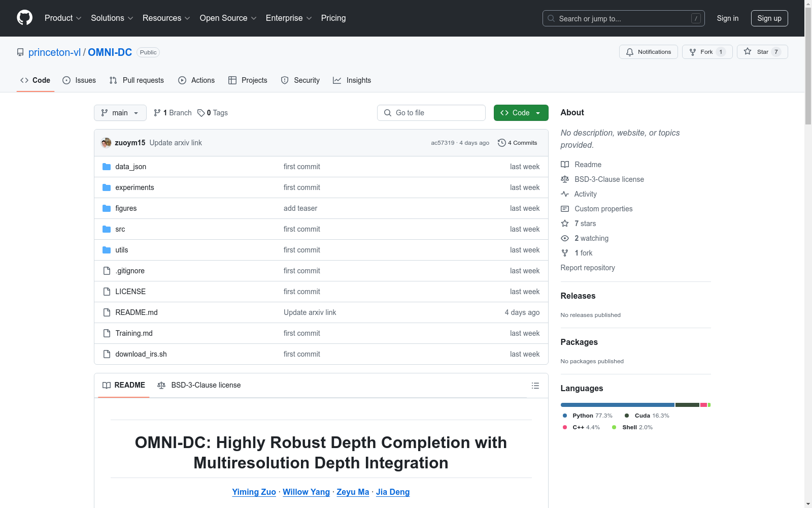This screenshot has height=508, width=812.
Task: Open Willow Yang author link
Action: click(307, 492)
